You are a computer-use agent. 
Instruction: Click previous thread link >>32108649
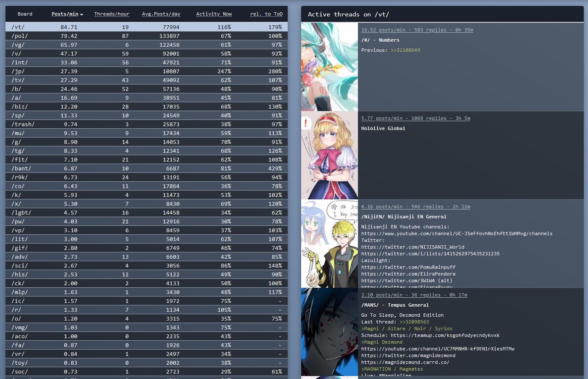point(405,50)
